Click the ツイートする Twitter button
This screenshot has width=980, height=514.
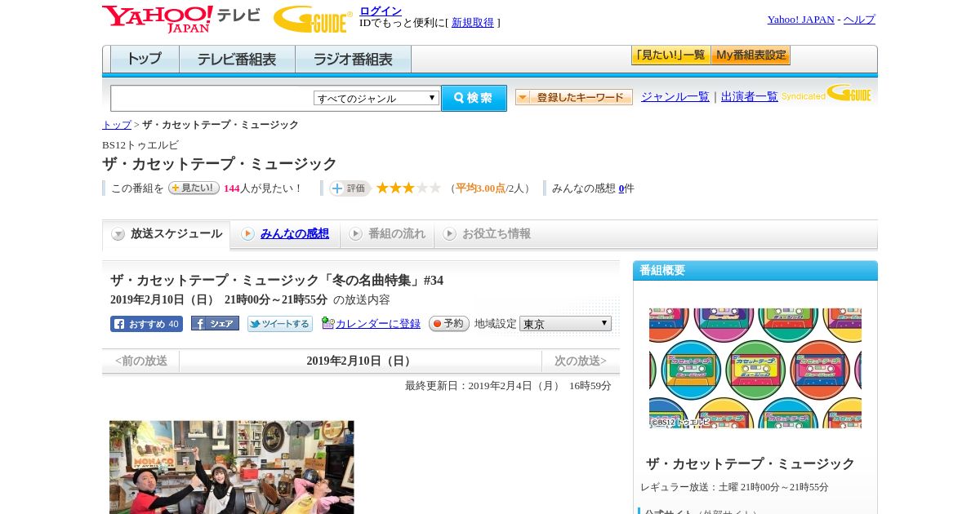pyautogui.click(x=280, y=324)
